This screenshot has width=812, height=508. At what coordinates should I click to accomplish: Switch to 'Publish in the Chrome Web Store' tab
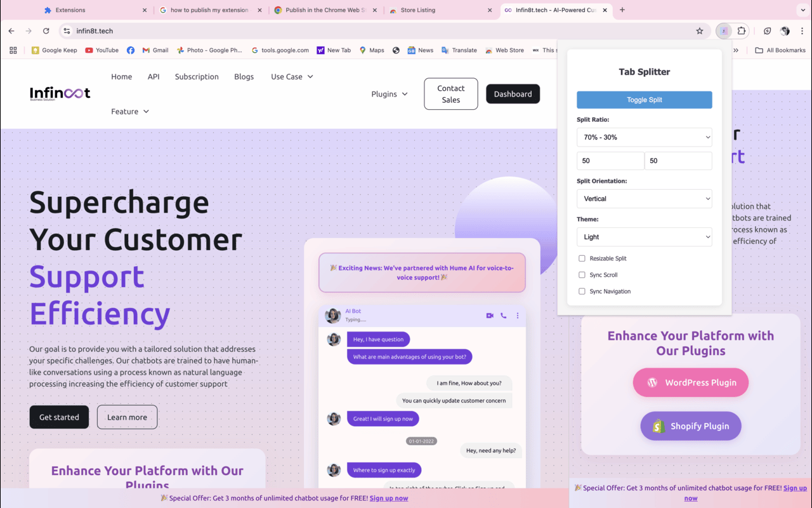[325, 10]
